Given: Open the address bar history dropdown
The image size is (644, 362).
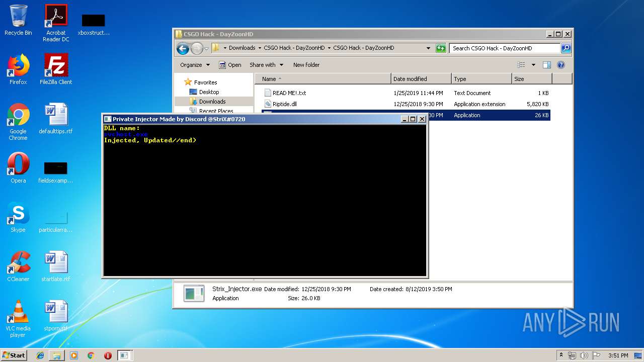Looking at the screenshot, I should point(428,48).
